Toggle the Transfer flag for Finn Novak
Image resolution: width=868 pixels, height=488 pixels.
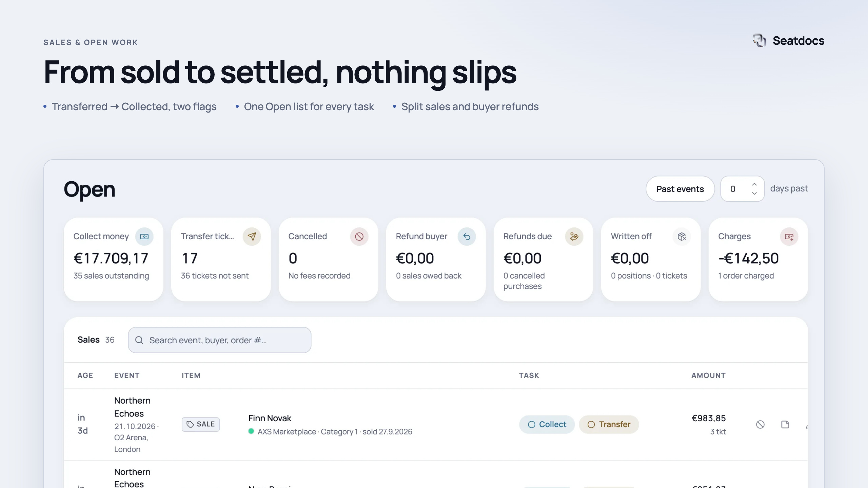click(x=609, y=425)
